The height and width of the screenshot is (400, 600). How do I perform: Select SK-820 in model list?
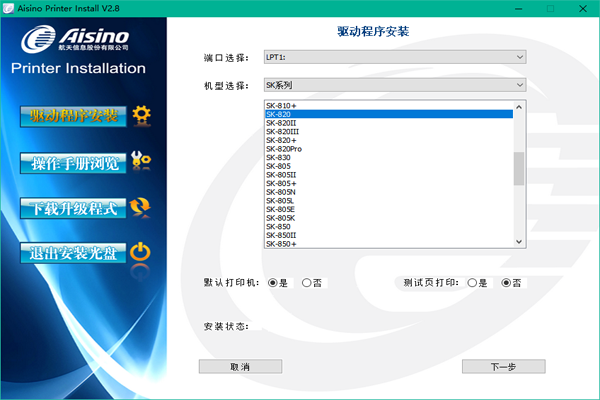coord(389,114)
